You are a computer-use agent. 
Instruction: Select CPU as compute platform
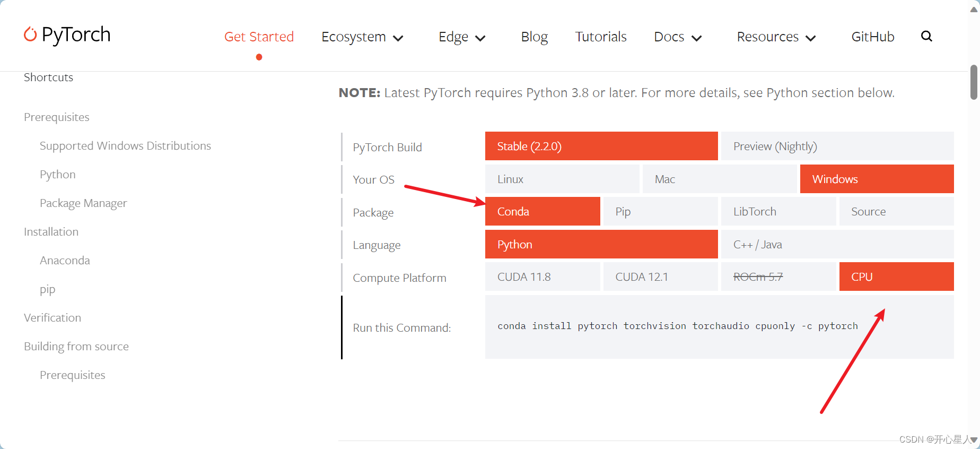[x=897, y=277]
